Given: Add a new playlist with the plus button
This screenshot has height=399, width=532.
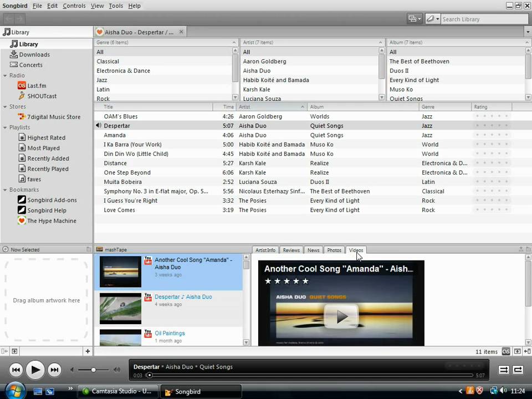Looking at the screenshot, I should pyautogui.click(x=88, y=351).
